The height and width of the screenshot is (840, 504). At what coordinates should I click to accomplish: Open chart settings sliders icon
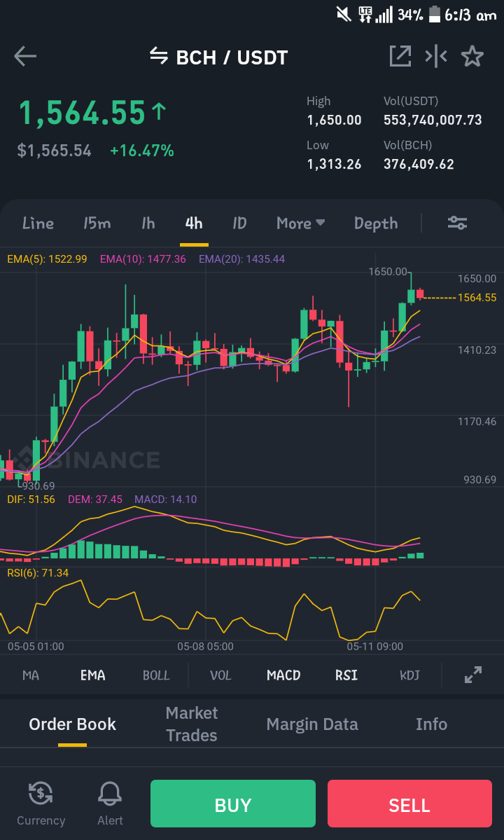click(x=458, y=223)
